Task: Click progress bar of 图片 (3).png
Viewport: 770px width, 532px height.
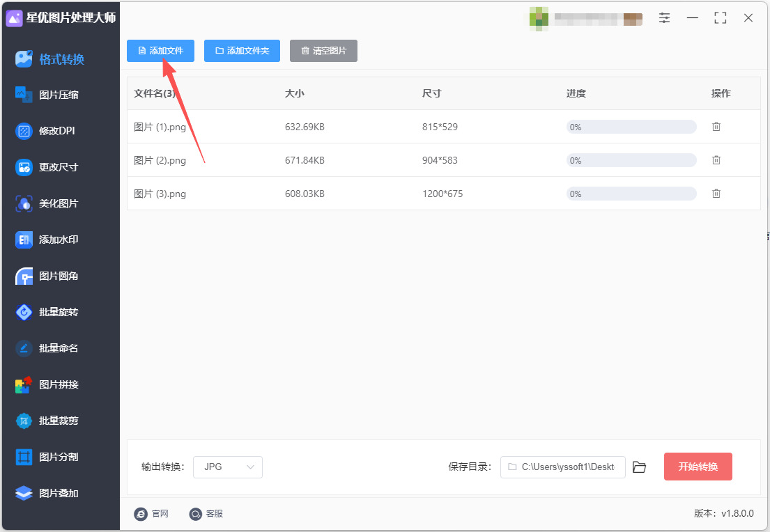Action: (631, 194)
